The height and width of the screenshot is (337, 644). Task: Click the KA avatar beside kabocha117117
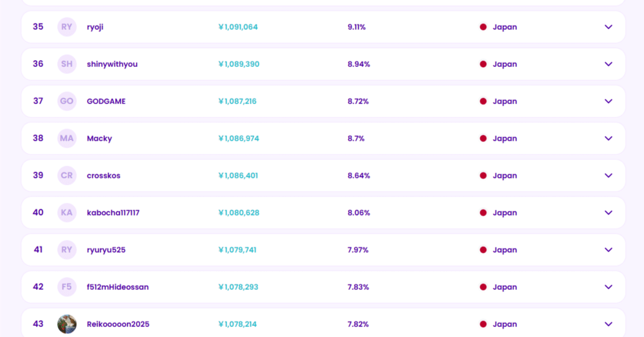[x=67, y=213]
